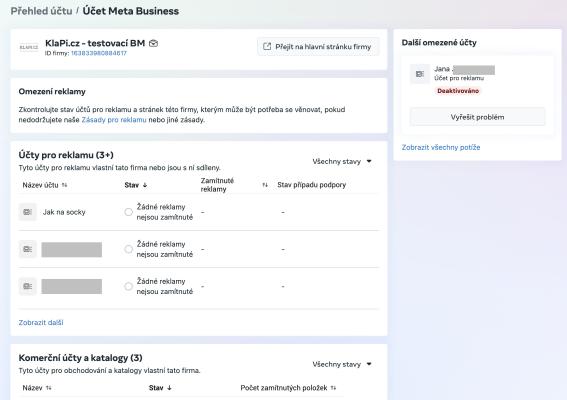Screen dimensions: 567x400
Task: Sort ad accounts by Název účtu
Action: pyautogui.click(x=45, y=185)
